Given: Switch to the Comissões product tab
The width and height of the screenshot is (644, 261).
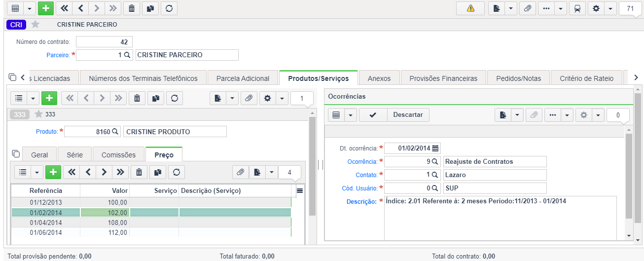Looking at the screenshot, I should click(118, 154).
